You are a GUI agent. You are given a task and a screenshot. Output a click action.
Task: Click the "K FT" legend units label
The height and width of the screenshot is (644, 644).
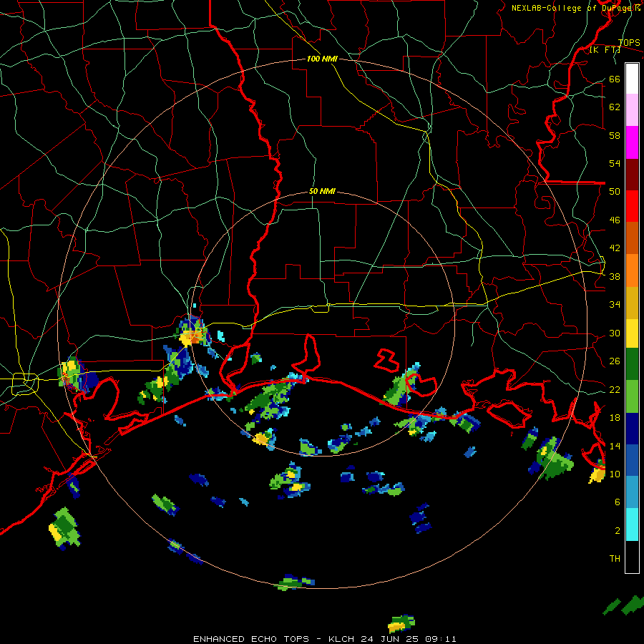pos(605,50)
